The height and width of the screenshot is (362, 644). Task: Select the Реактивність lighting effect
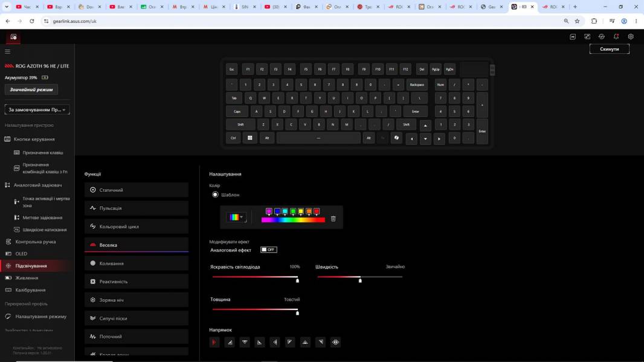[x=137, y=282]
